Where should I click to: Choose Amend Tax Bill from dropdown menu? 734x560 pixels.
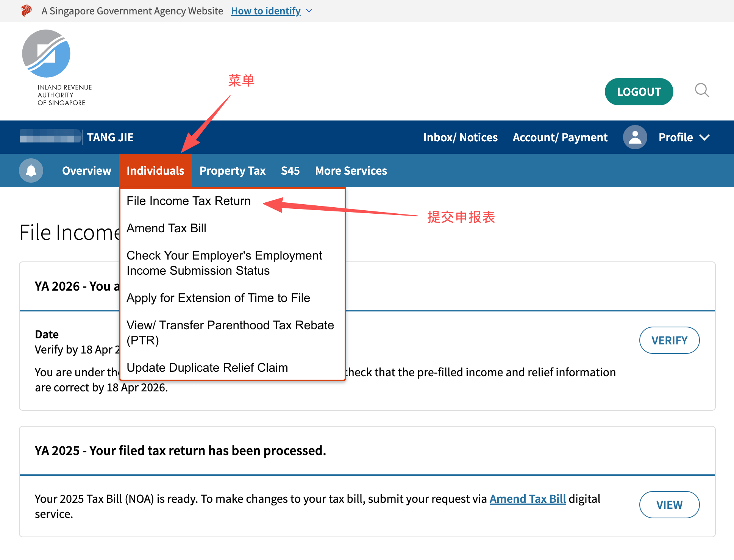tap(166, 228)
